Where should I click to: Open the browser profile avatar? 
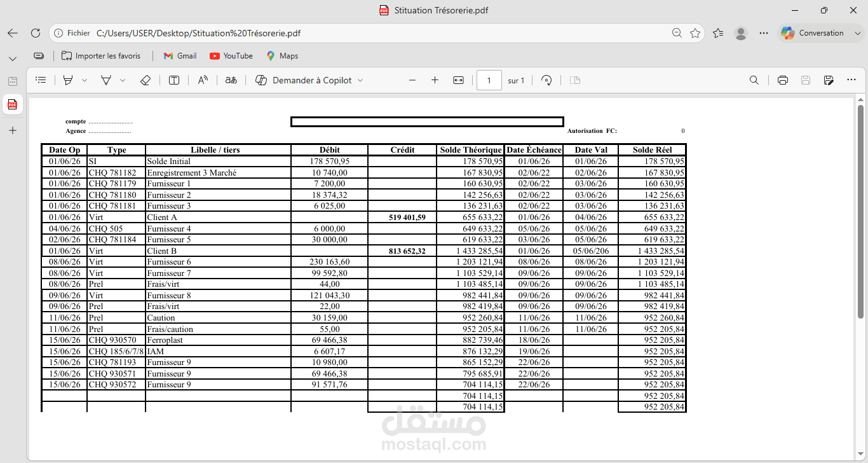tap(741, 33)
